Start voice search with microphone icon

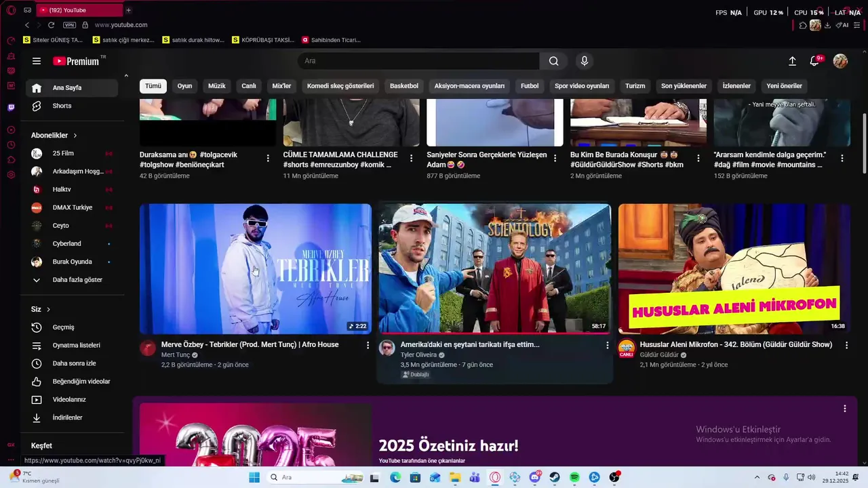click(585, 61)
